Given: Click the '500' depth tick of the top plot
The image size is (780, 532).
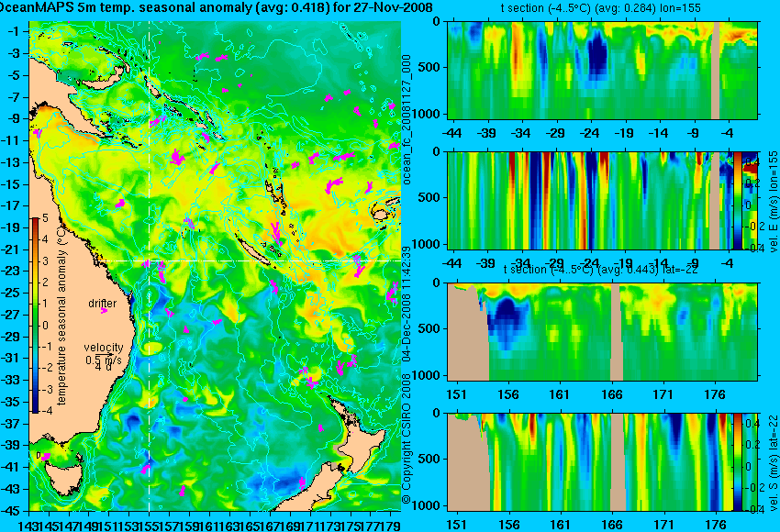Looking at the screenshot, I should point(430,67).
